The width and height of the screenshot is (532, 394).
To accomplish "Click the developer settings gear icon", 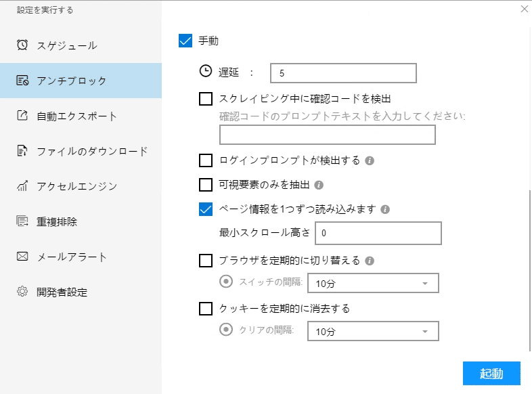I will (22, 292).
